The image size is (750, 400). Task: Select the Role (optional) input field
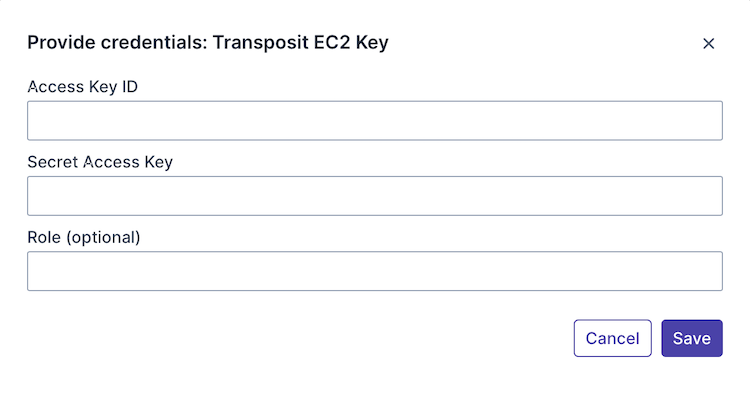point(374,271)
